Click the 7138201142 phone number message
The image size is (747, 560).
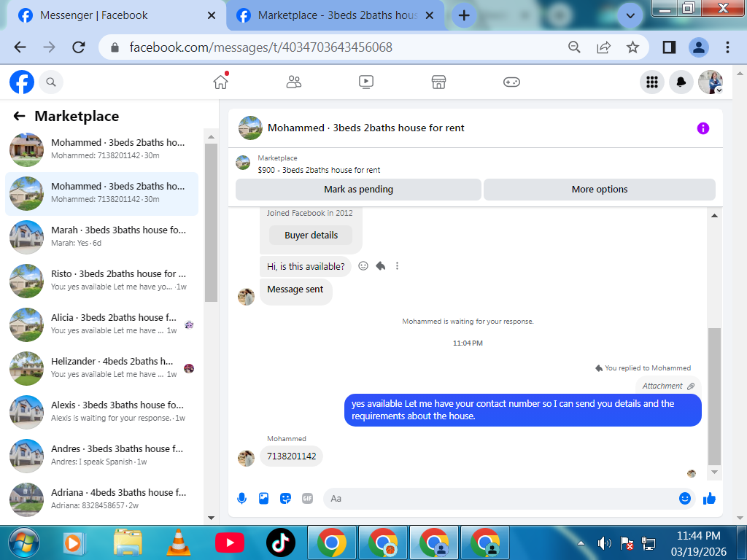[291, 456]
